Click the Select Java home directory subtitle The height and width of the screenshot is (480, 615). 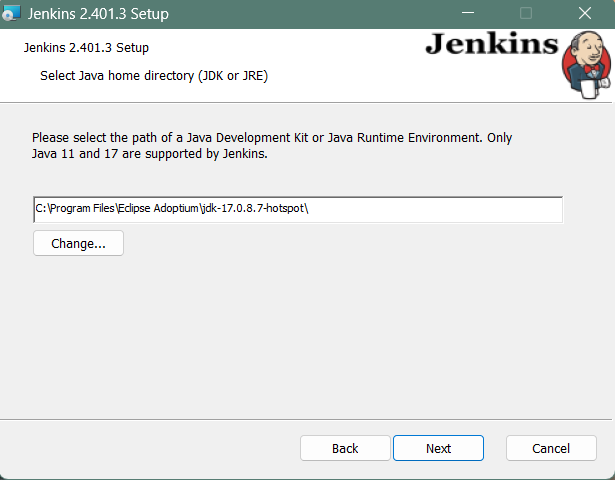click(153, 75)
